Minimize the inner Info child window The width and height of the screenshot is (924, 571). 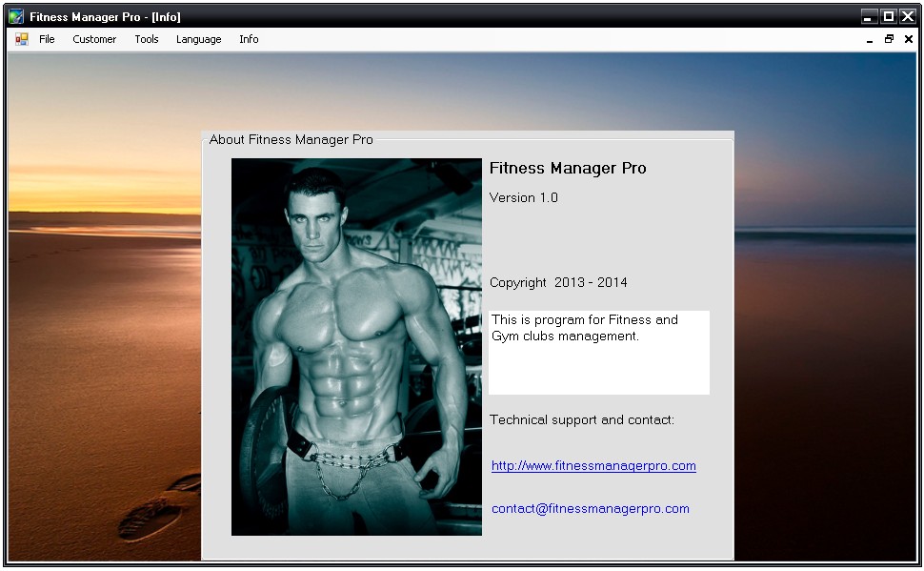tap(870, 39)
